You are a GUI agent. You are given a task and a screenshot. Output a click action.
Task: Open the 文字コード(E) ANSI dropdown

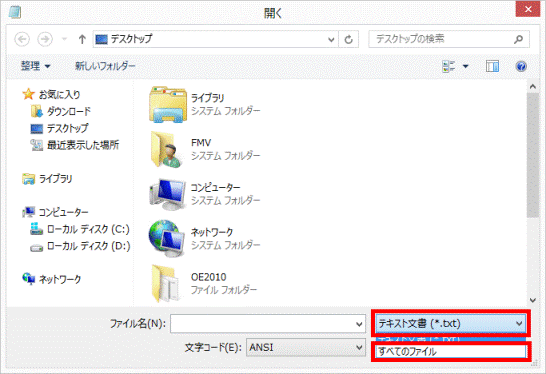point(305,348)
